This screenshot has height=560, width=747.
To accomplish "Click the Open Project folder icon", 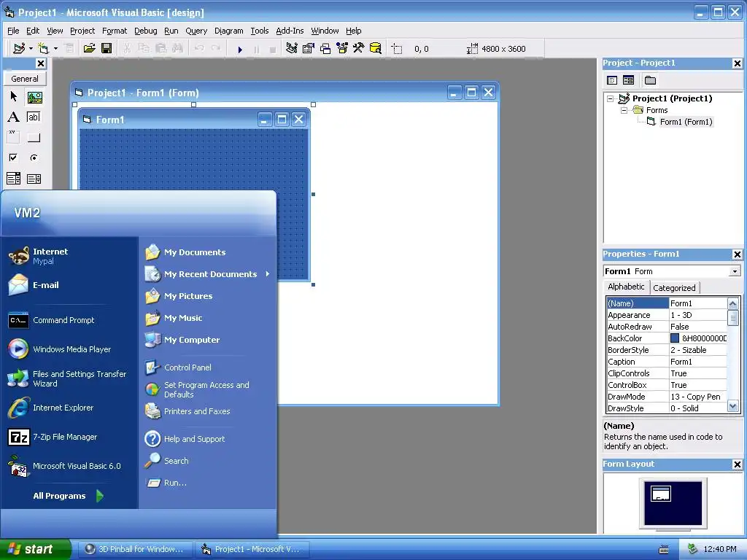I will 89,49.
